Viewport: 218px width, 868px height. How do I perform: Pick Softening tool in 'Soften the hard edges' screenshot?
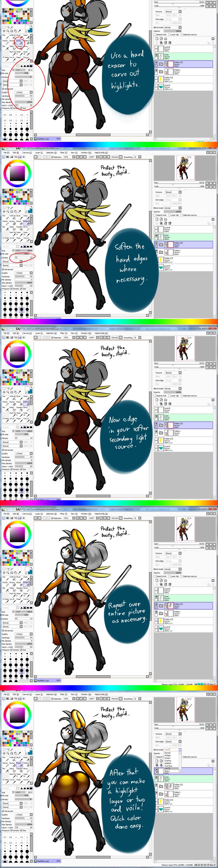click(27, 223)
